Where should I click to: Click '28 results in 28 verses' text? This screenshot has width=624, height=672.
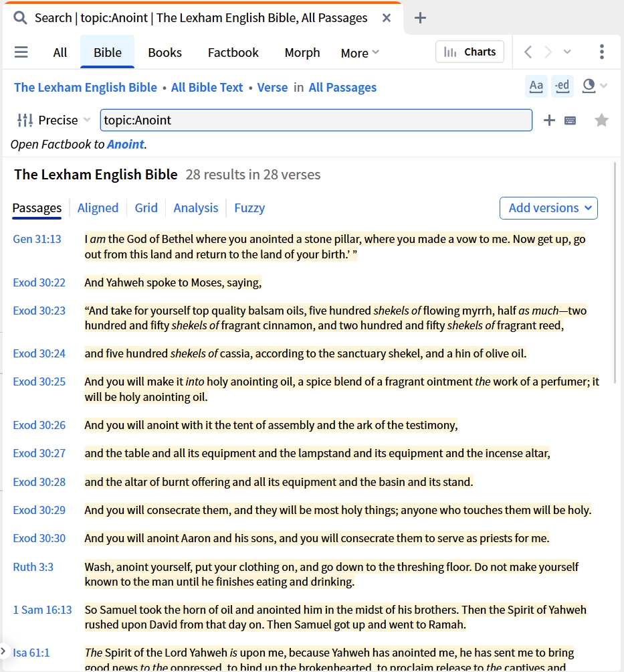(253, 175)
